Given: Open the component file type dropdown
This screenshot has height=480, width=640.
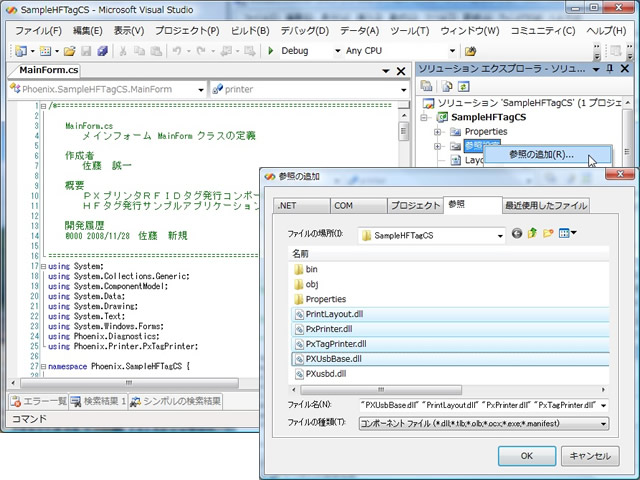Looking at the screenshot, I should coord(603,424).
